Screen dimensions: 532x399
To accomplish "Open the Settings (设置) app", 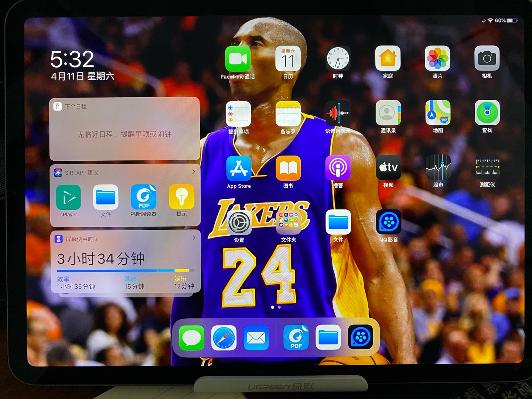I will (239, 223).
